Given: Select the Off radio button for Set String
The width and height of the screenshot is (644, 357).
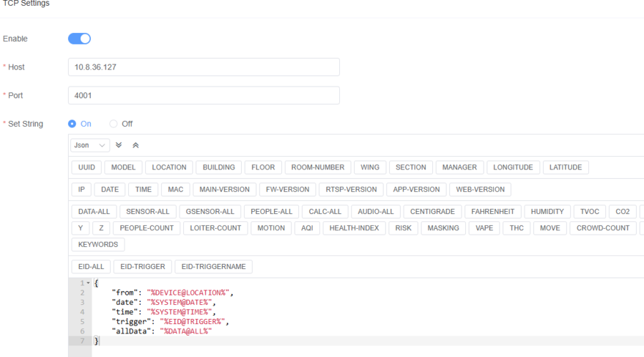Looking at the screenshot, I should 113,124.
